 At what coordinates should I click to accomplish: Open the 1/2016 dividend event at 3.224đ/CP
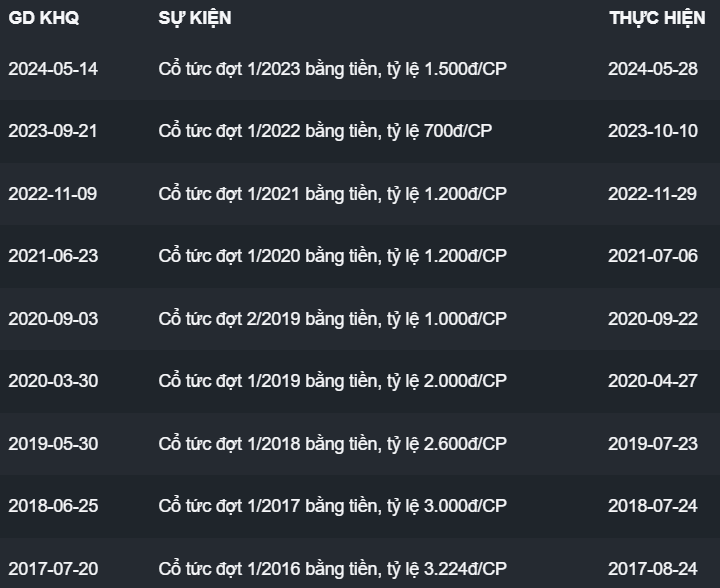332,569
